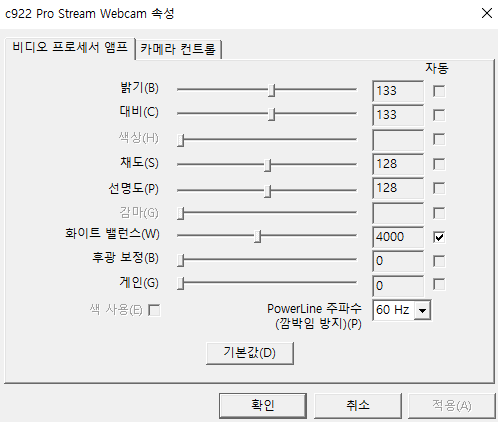This screenshot has width=498, height=422.
Task: Close the Webcam 속성 dialog window
Action: (x=487, y=13)
